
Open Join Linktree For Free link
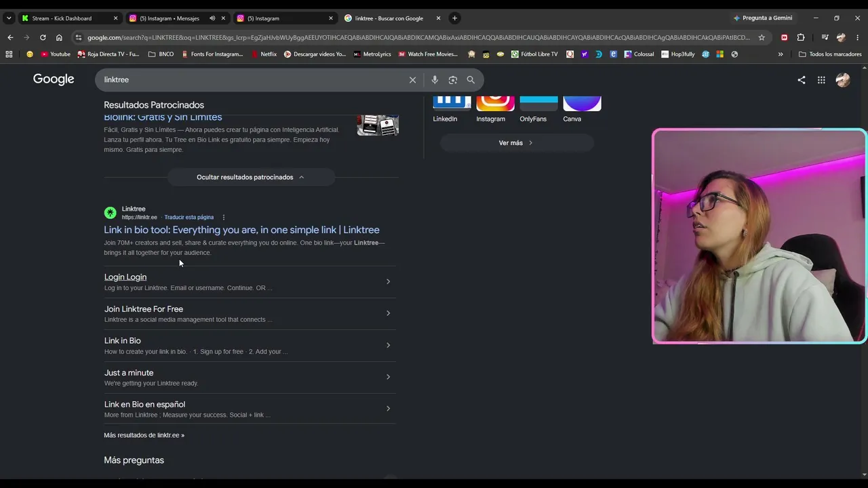coord(144,309)
